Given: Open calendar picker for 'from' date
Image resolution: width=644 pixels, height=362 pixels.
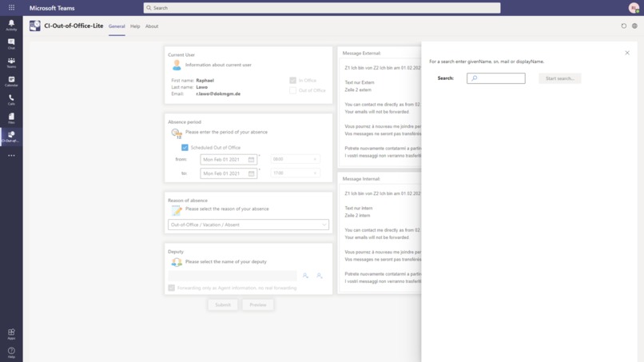Looking at the screenshot, I should coord(252,160).
